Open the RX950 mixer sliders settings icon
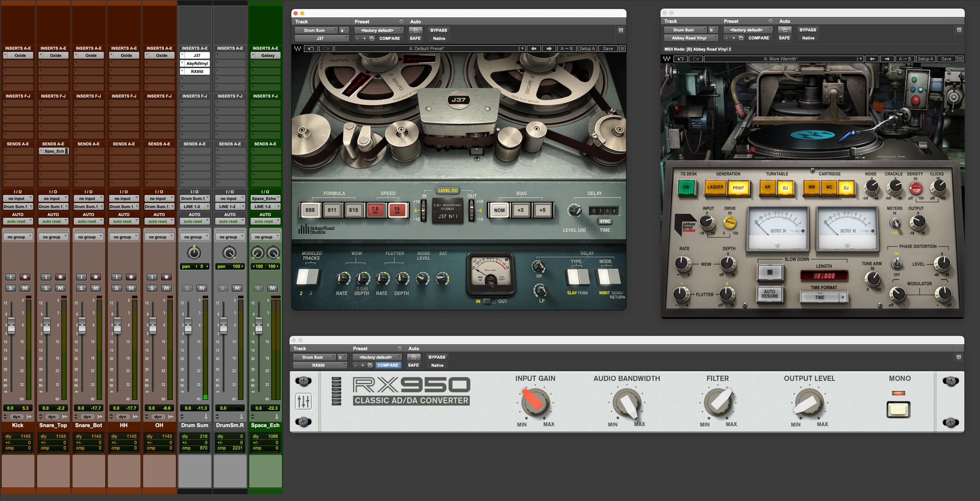Viewport: 980px width, 501px height. coord(303,401)
